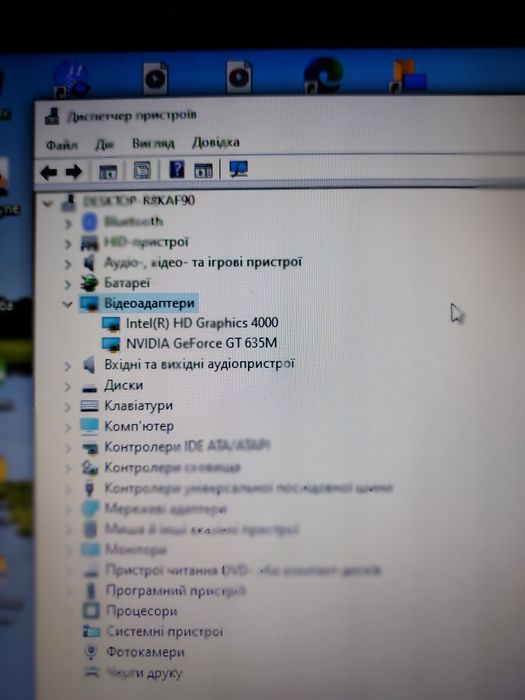Screen dimensions: 525x700
Task: Select the Батареї category label
Action: (127, 283)
